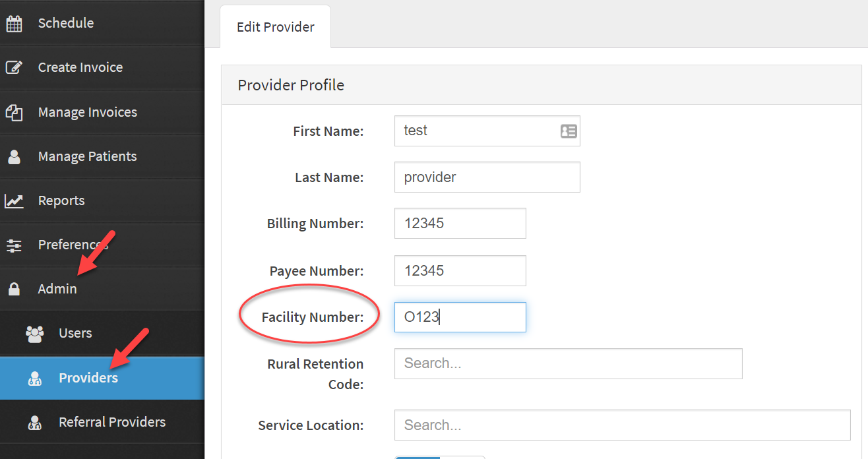The image size is (868, 459).
Task: Open Create Invoice in the sidebar
Action: coord(102,67)
